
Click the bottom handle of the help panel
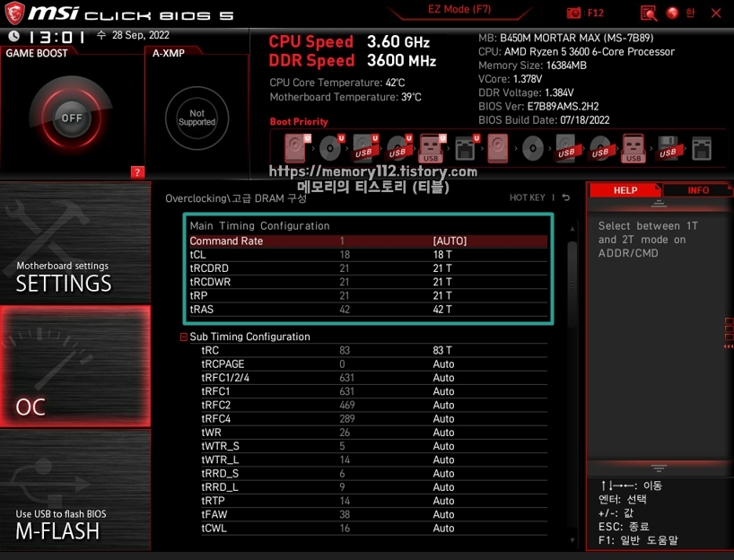[659, 468]
